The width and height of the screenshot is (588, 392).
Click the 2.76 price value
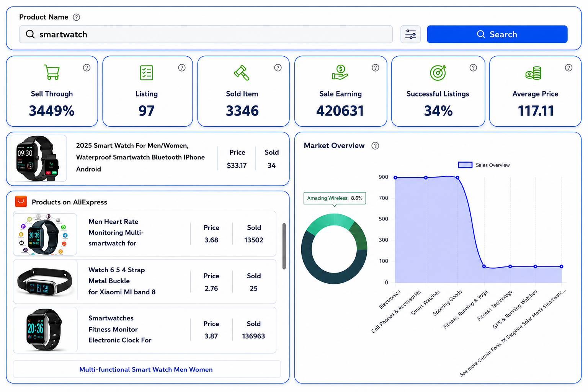point(211,288)
